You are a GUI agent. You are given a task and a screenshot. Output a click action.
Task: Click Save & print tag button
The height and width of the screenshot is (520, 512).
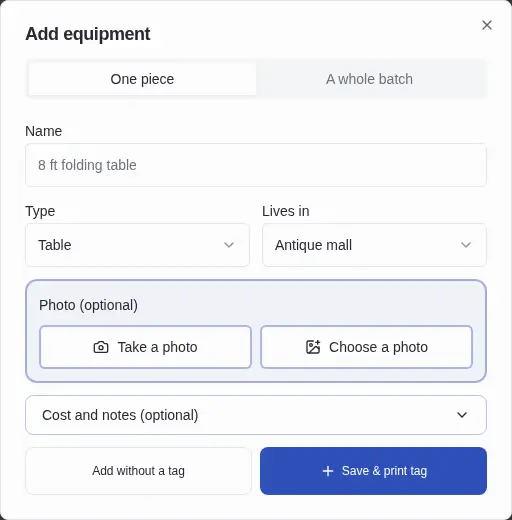pyautogui.click(x=373, y=471)
